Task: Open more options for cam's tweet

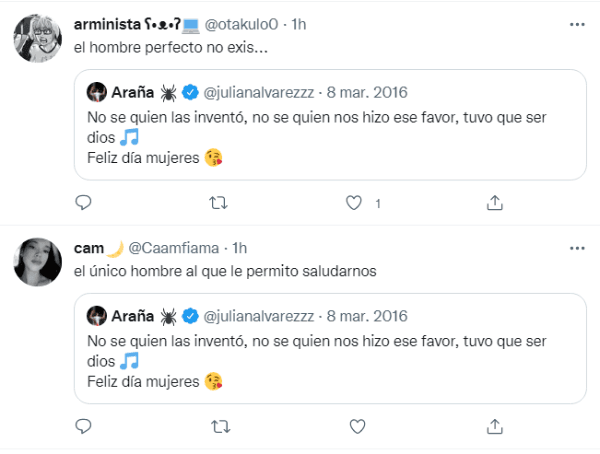Action: tap(577, 247)
